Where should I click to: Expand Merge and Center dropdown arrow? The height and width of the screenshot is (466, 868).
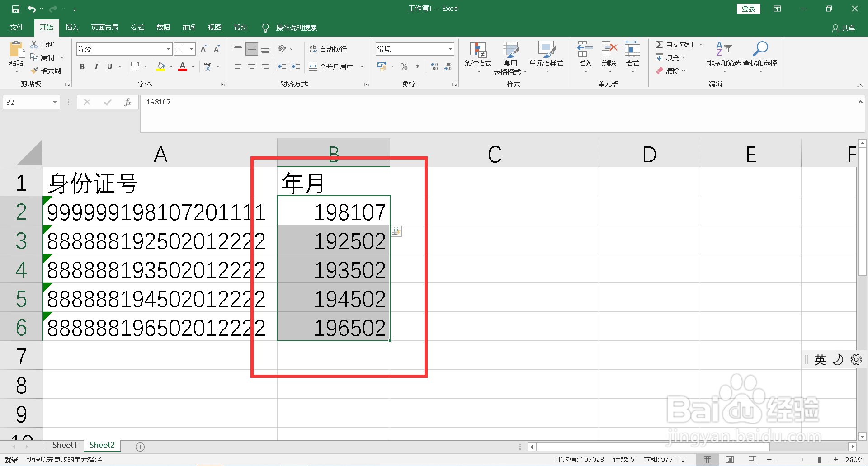coord(362,66)
